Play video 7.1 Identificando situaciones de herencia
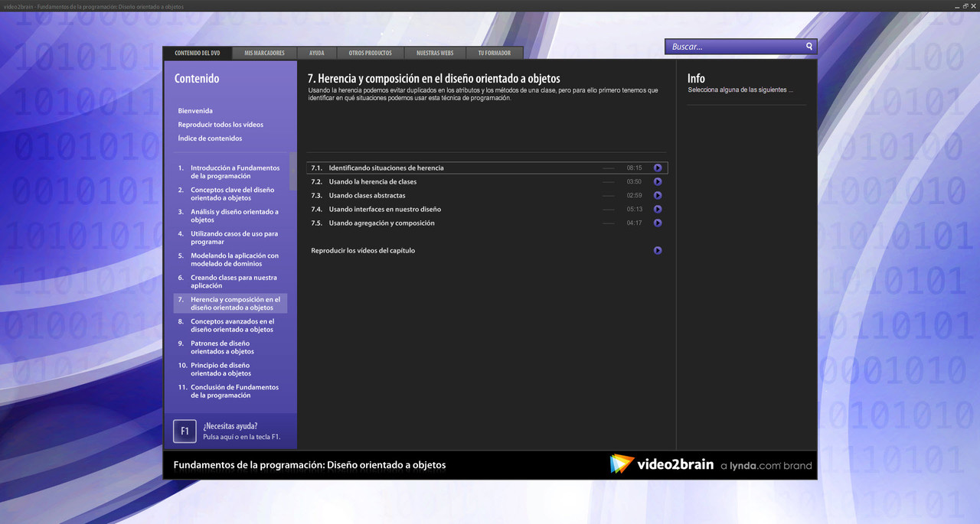This screenshot has height=524, width=980. click(658, 168)
